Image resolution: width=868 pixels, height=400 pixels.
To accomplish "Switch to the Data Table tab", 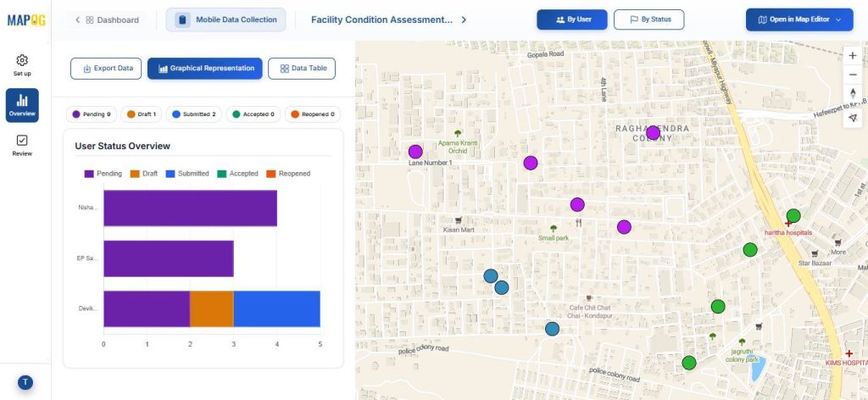I will tap(302, 68).
